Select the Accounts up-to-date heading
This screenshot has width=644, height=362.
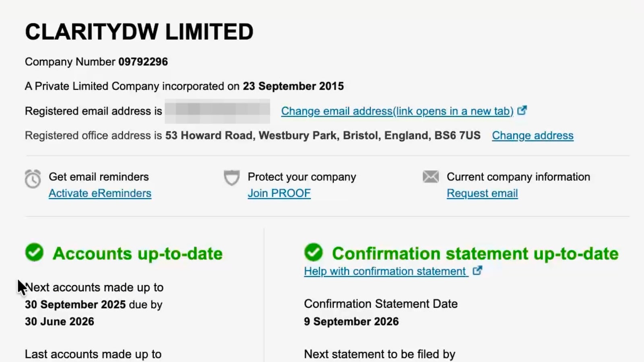click(138, 253)
